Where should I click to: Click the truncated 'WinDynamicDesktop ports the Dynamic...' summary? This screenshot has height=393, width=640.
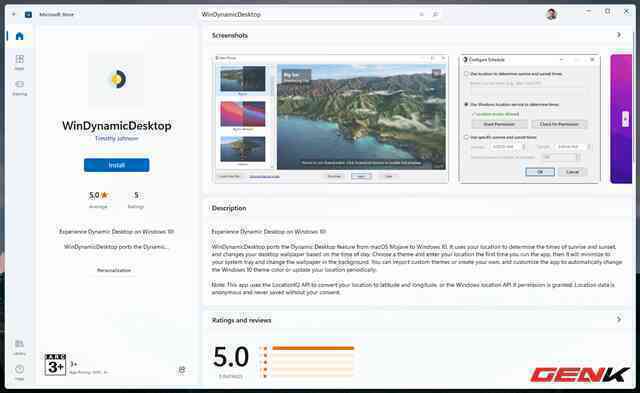coord(117,246)
